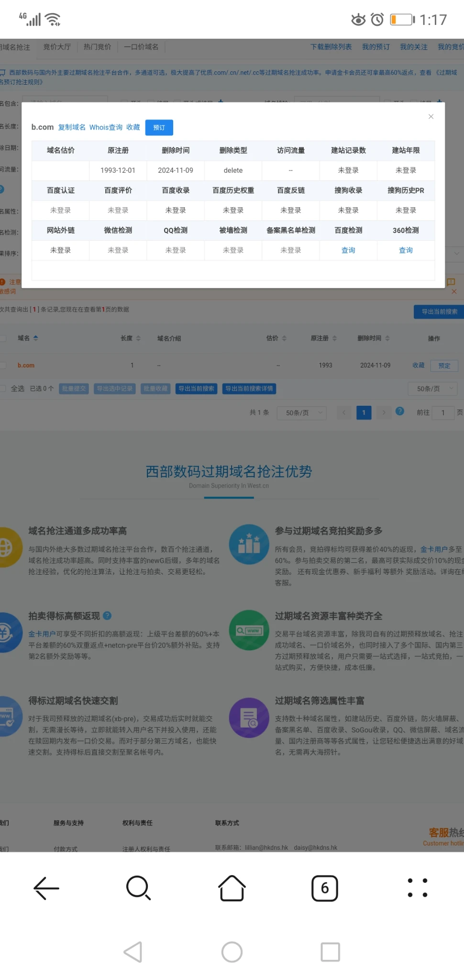Expand the 50条/页 dropdown next to 共 1 条
Screen dimensions: 464x980
tap(302, 412)
